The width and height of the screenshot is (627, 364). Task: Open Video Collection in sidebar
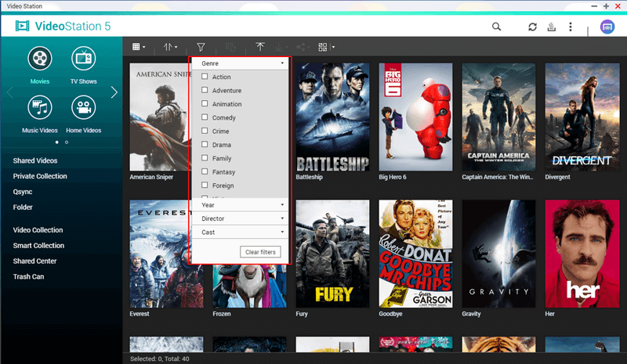coord(38,230)
